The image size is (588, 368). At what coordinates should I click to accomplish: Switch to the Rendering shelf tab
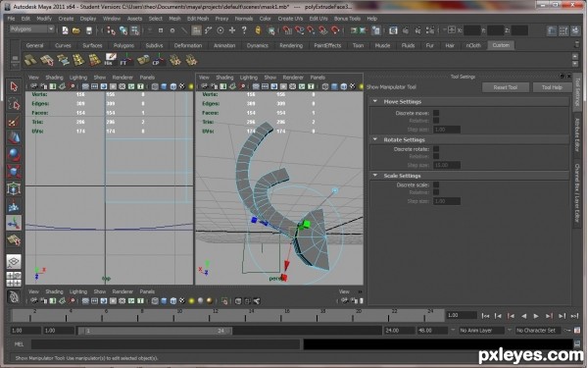tap(291, 45)
